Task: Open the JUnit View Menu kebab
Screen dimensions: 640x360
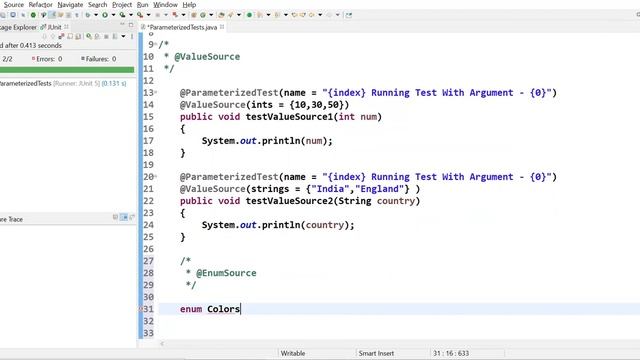Action: 132,36
